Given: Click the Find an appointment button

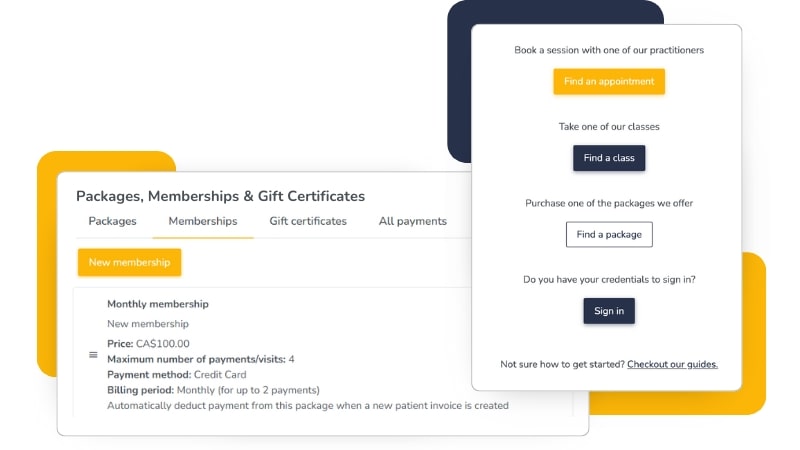Looking at the screenshot, I should pos(609,82).
